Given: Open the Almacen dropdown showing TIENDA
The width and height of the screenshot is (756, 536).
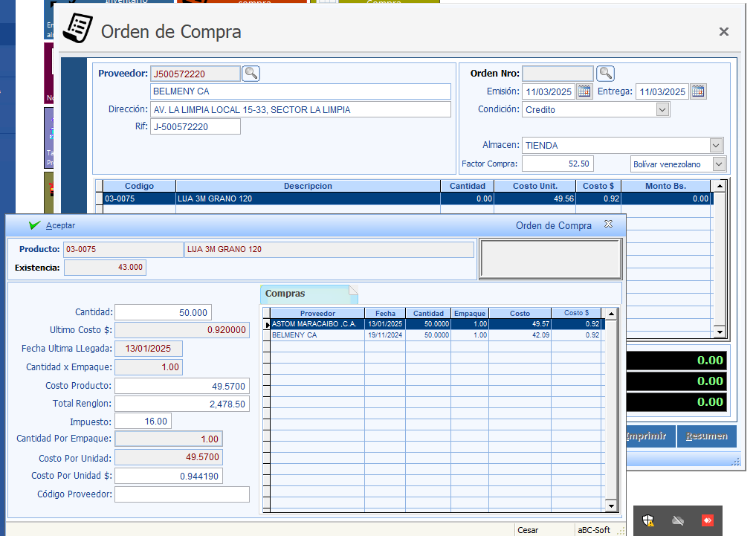Looking at the screenshot, I should coord(716,146).
